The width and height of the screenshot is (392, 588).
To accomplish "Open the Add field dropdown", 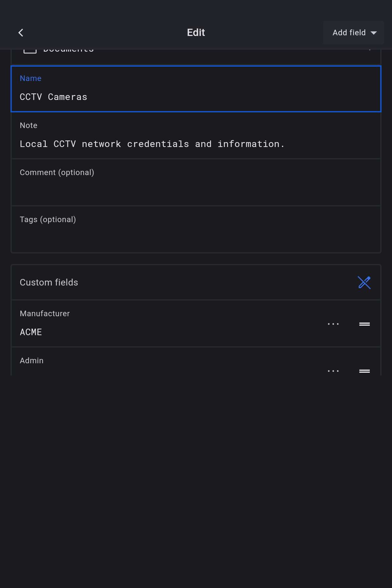I will (x=354, y=33).
